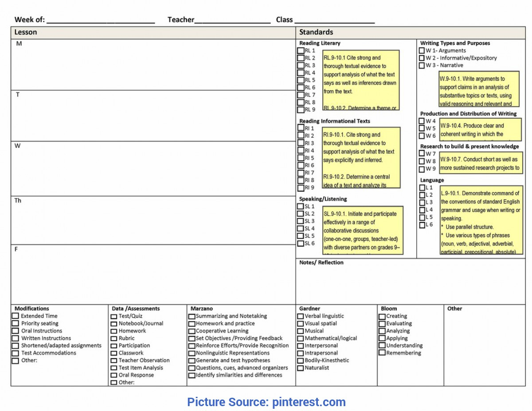Mark the W 9 checkbox

pos(422,169)
